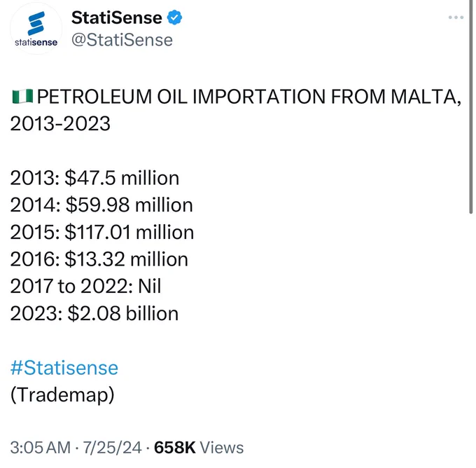The image size is (476, 468).
Task: Click the 7/25/24 post date
Action: (112, 448)
